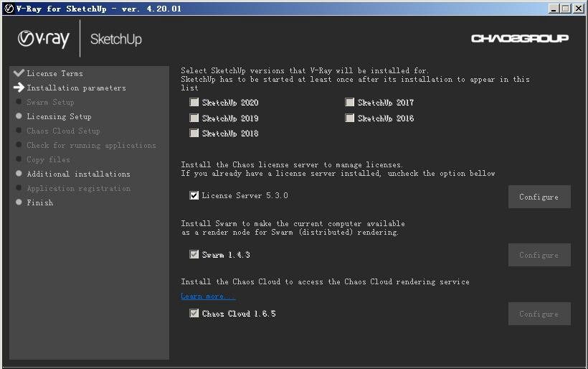The width and height of the screenshot is (588, 369).
Task: Click the License Terms checkmark icon
Action: tap(19, 73)
